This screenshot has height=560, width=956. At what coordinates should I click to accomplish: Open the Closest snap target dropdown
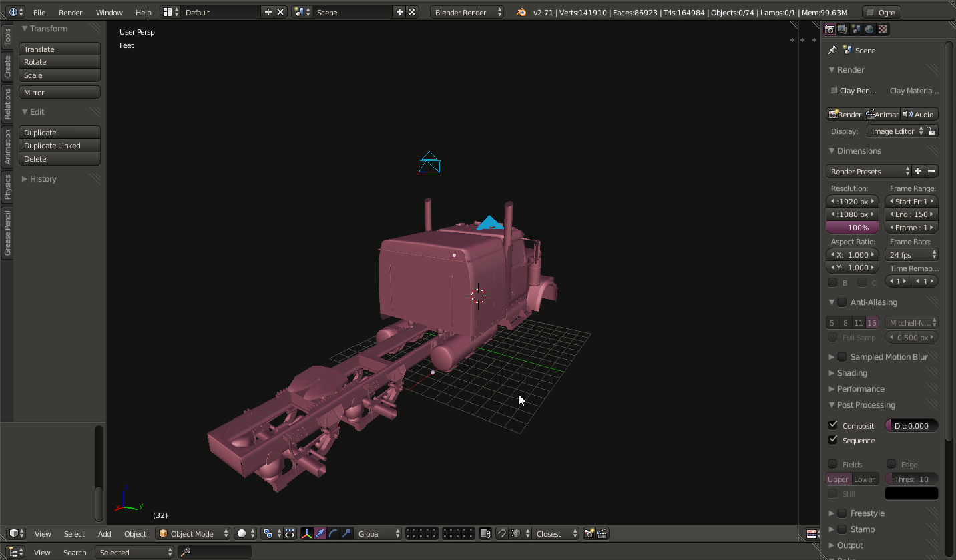[x=555, y=533]
